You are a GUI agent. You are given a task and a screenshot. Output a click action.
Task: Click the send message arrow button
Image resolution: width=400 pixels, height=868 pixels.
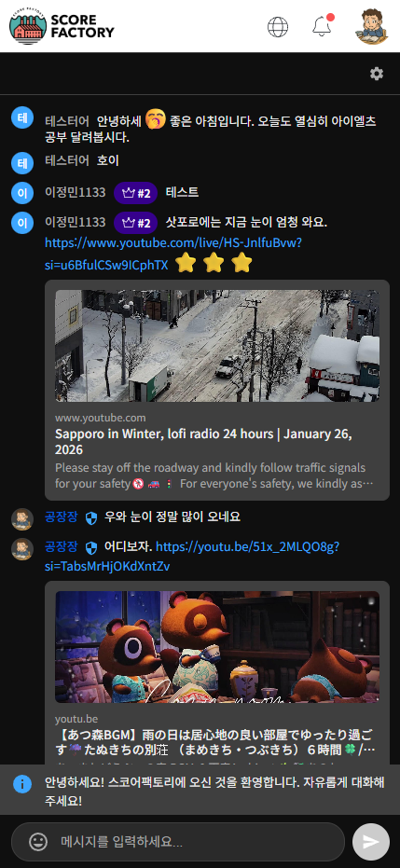(371, 841)
